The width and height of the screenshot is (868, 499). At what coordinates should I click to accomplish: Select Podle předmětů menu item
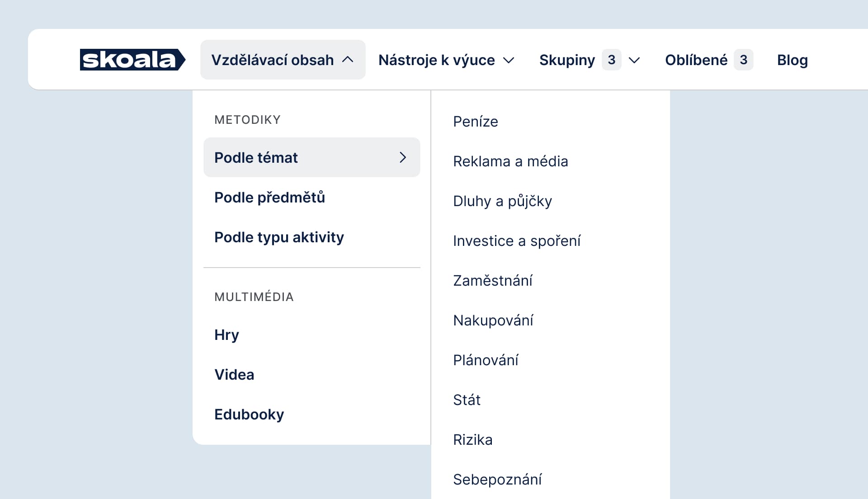(269, 198)
